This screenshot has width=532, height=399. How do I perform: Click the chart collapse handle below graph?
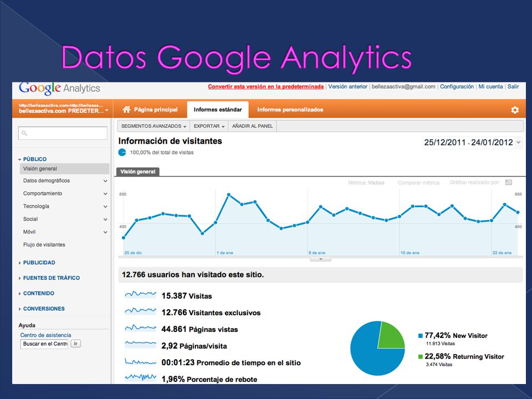(x=320, y=259)
